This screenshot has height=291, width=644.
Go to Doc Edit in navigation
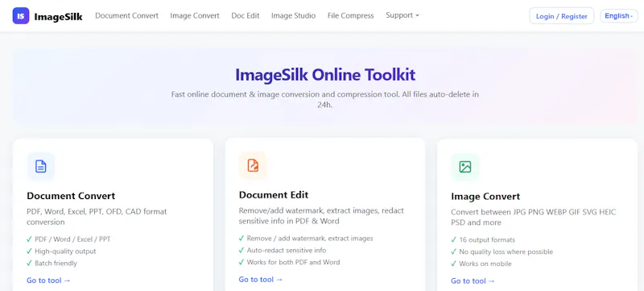(x=246, y=15)
